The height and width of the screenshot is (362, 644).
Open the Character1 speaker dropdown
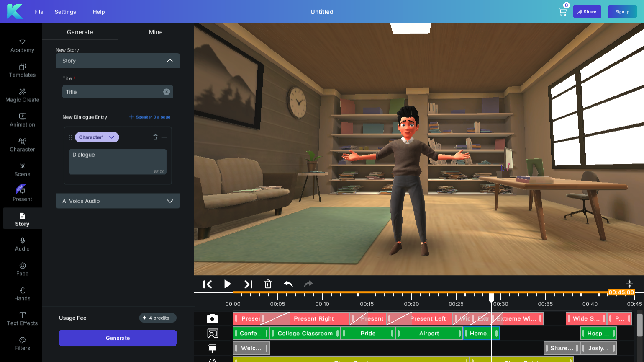click(x=97, y=137)
